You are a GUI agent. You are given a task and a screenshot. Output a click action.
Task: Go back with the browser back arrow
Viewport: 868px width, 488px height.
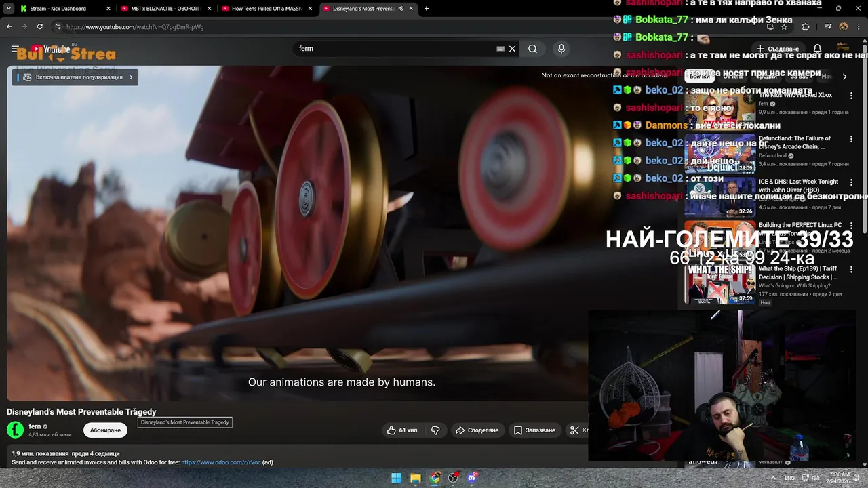[9, 27]
